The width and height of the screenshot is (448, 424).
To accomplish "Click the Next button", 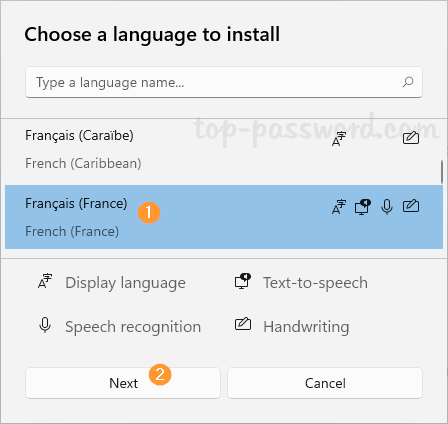I will [123, 383].
